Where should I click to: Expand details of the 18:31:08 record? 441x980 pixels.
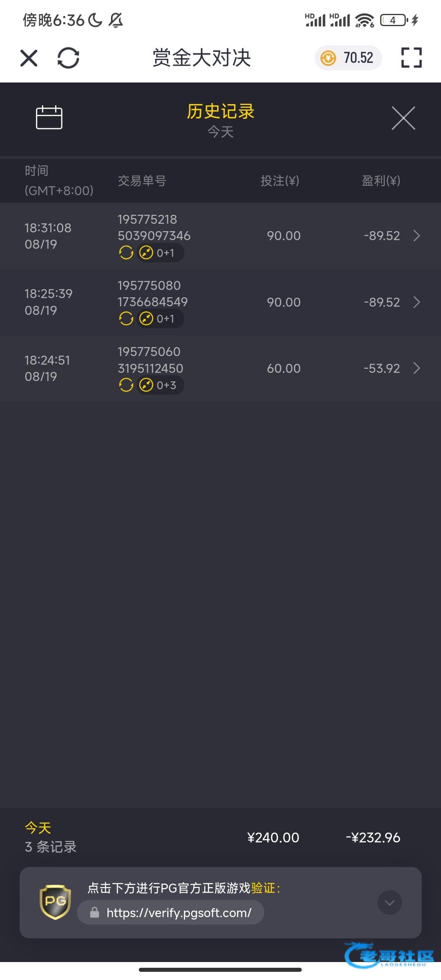coord(416,236)
